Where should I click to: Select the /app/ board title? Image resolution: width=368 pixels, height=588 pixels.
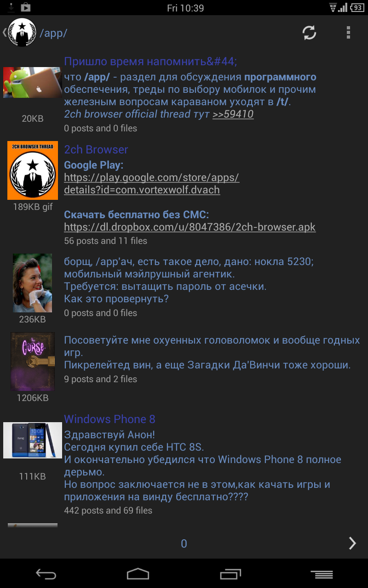point(54,33)
